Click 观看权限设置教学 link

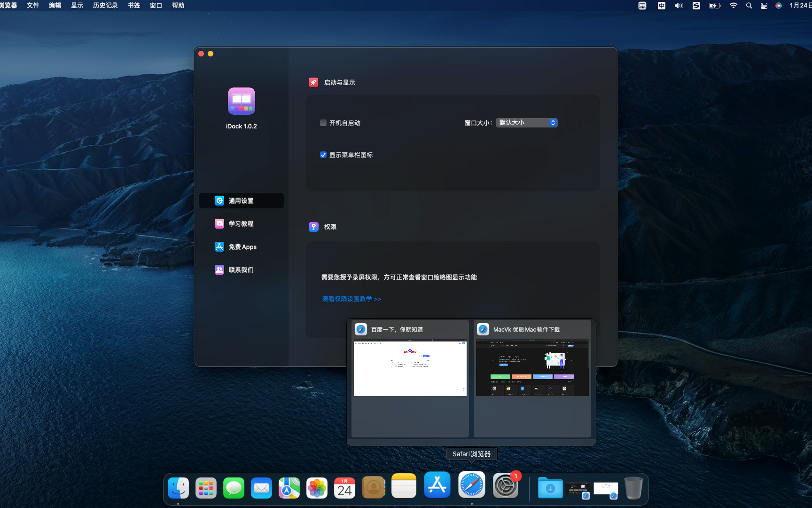click(351, 299)
